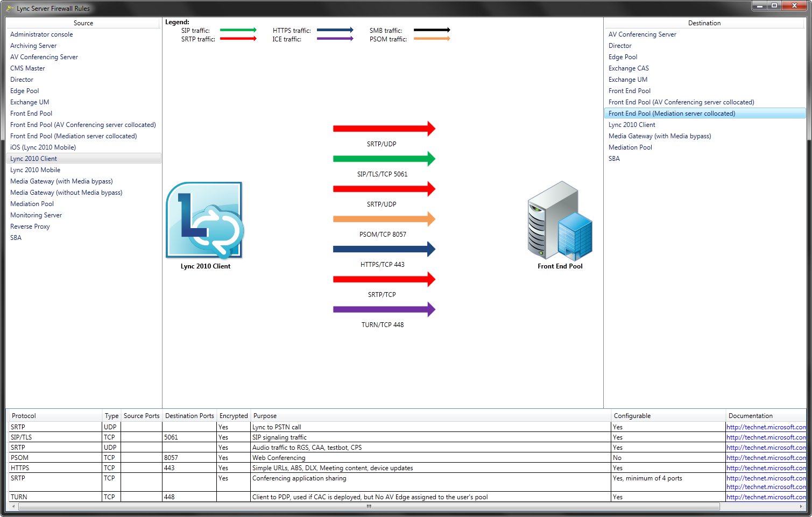Pick SBA in the Destination list
812x517 pixels.
pyautogui.click(x=614, y=159)
